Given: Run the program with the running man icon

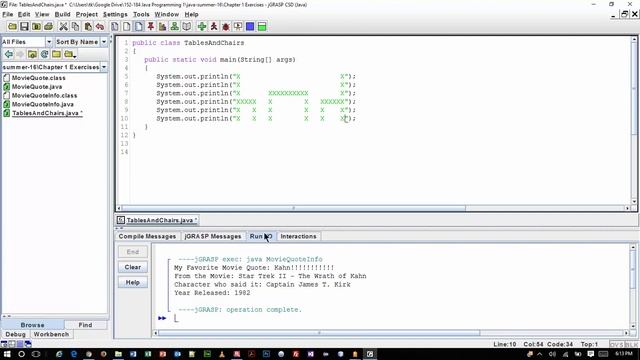Looking at the screenshot, I should (213, 27).
